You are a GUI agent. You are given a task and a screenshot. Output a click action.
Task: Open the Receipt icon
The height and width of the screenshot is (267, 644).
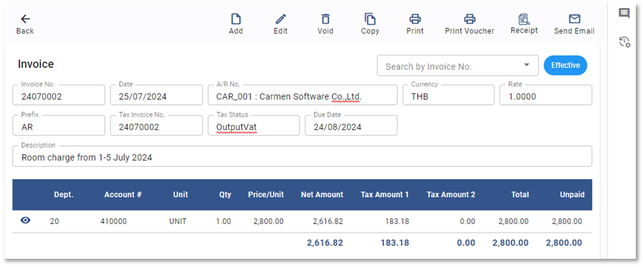pos(524,20)
